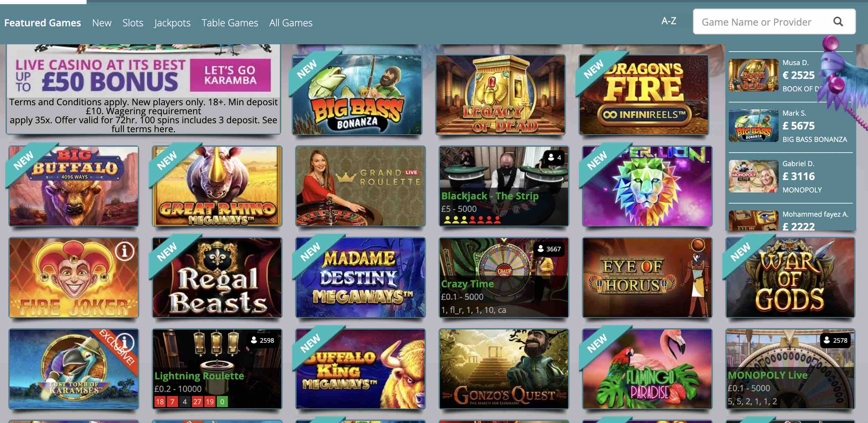The width and height of the screenshot is (868, 423).
Task: Open Big Bass Bonanza game tile
Action: click(x=357, y=94)
